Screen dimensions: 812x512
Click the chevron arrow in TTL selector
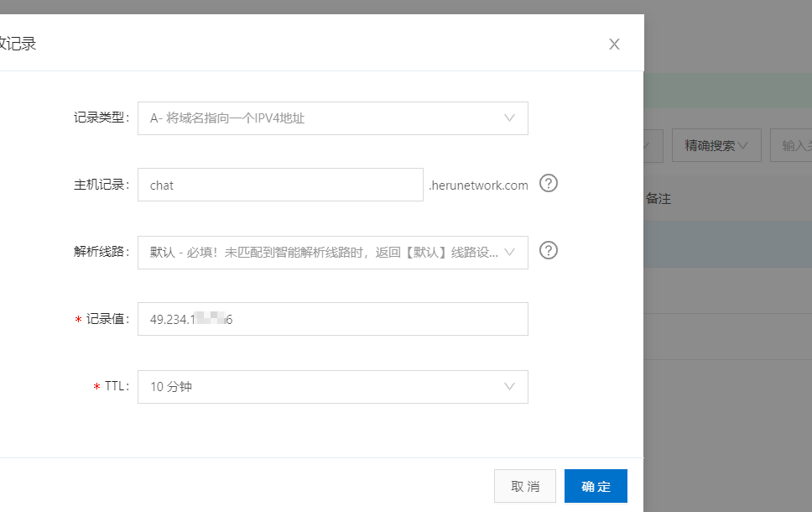coord(509,387)
